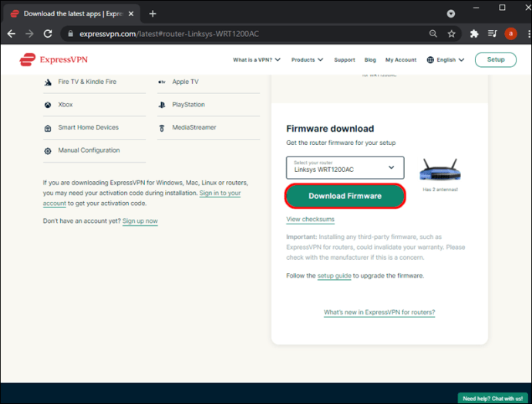Open What's new in ExpressVPN for routers
532x404 pixels.
point(379,312)
